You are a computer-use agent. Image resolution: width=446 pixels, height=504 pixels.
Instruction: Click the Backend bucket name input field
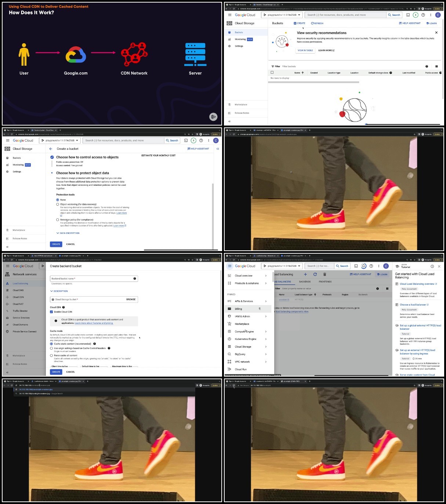click(94, 279)
